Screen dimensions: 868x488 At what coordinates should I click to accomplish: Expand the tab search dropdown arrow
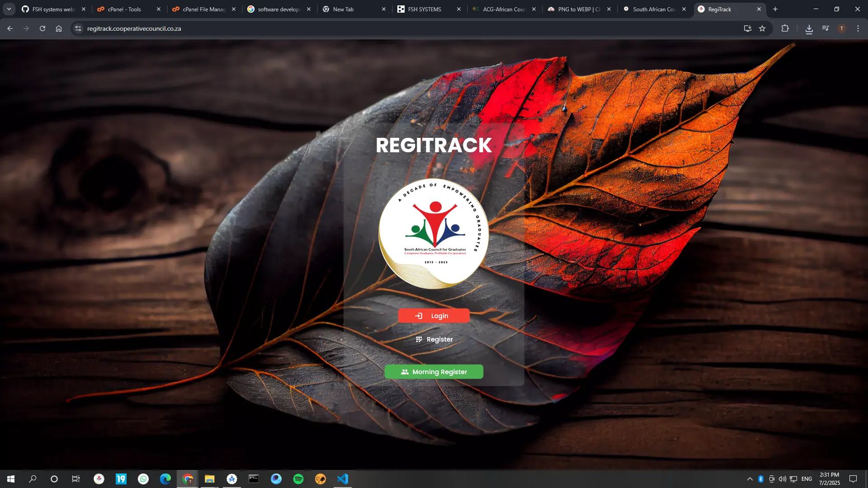click(x=9, y=9)
